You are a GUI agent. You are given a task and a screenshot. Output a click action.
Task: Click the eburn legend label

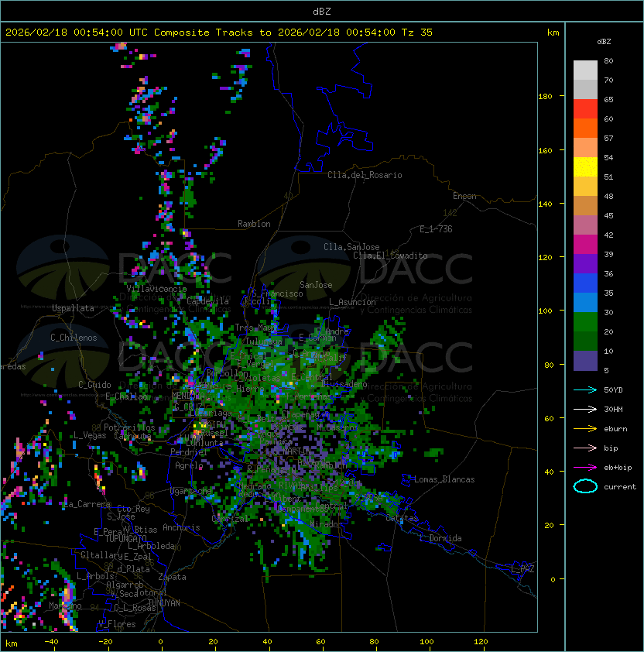pyautogui.click(x=615, y=429)
